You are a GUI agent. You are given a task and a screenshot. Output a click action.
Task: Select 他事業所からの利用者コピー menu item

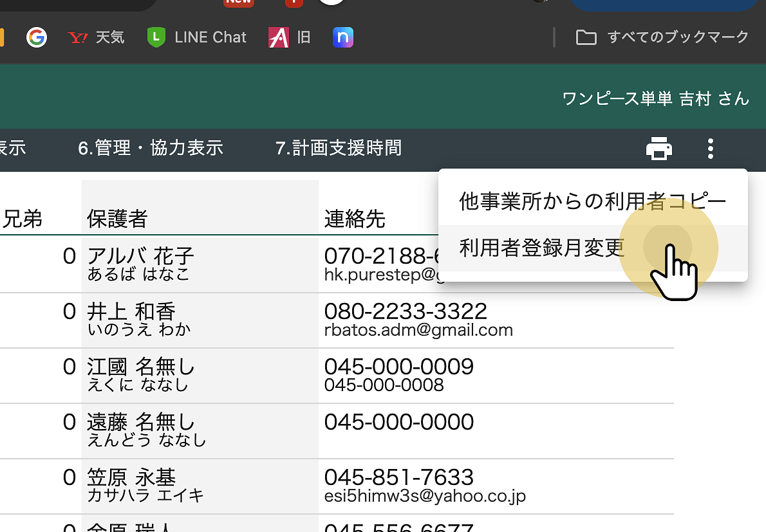592,201
